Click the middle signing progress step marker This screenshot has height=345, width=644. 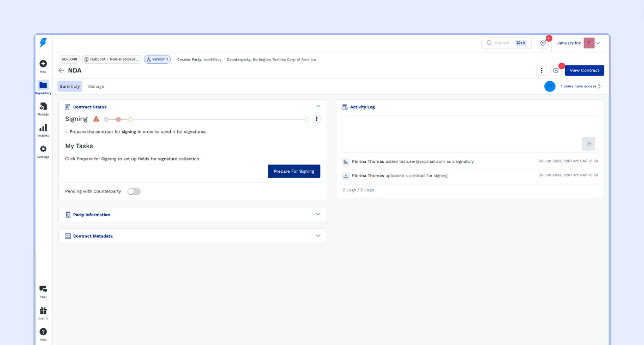pyautogui.click(x=118, y=119)
